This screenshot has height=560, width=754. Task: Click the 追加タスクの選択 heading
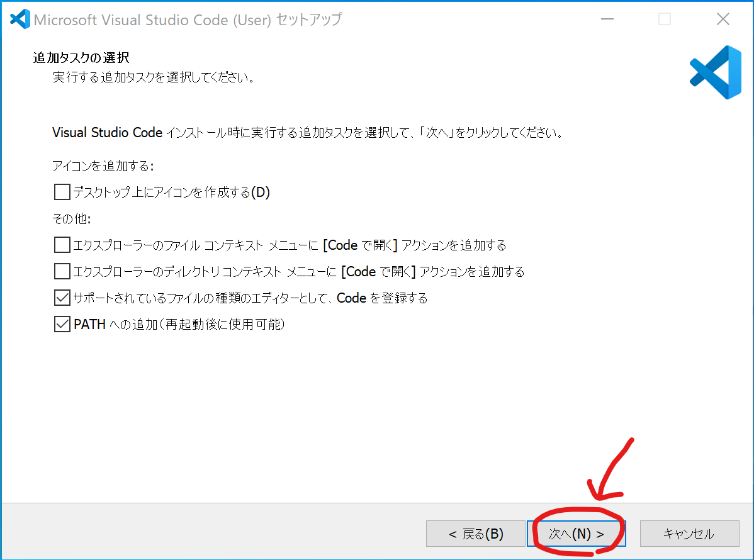[x=81, y=58]
